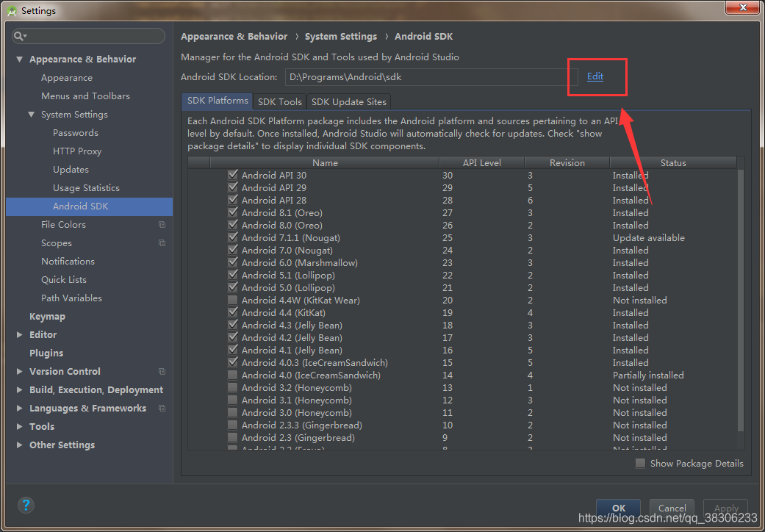The height and width of the screenshot is (532, 765).
Task: Open the SDK Update Sites tab
Action: pos(348,101)
